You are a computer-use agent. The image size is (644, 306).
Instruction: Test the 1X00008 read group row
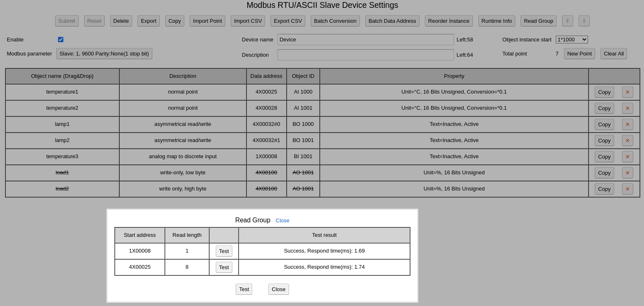click(x=224, y=251)
